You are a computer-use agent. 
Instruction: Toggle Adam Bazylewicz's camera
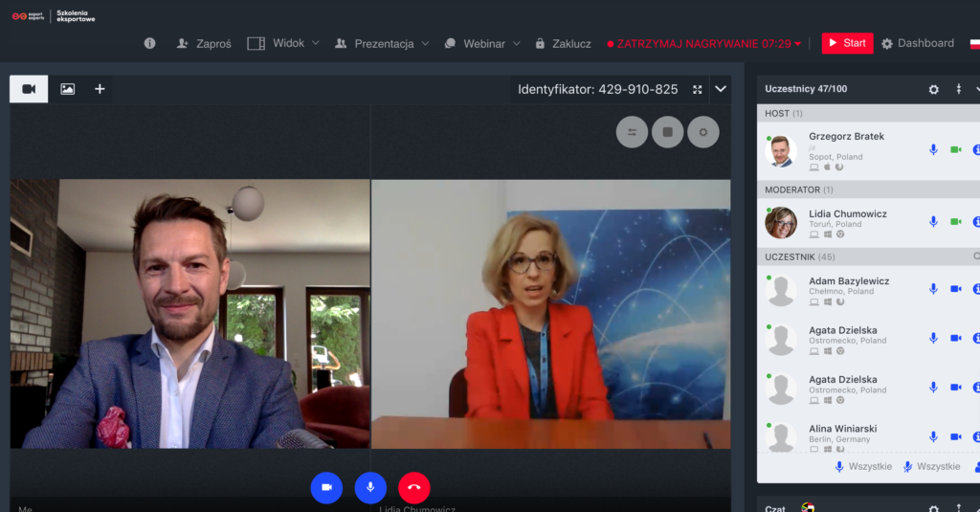click(956, 289)
